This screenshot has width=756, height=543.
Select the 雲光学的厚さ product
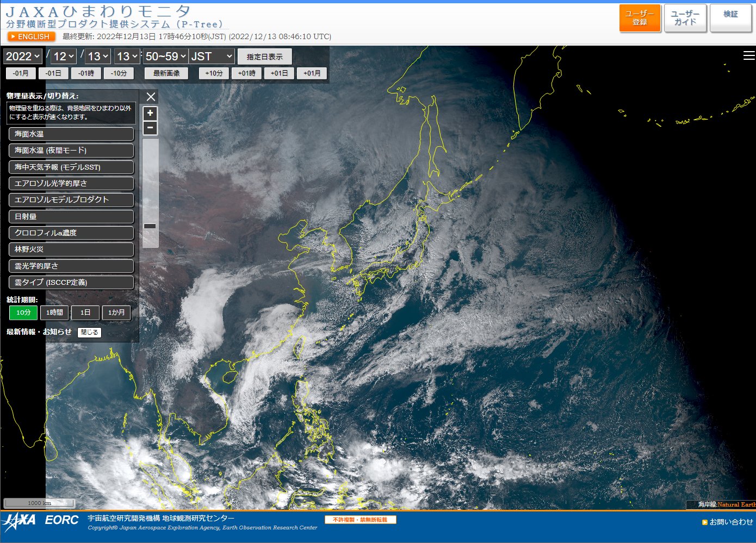(71, 266)
